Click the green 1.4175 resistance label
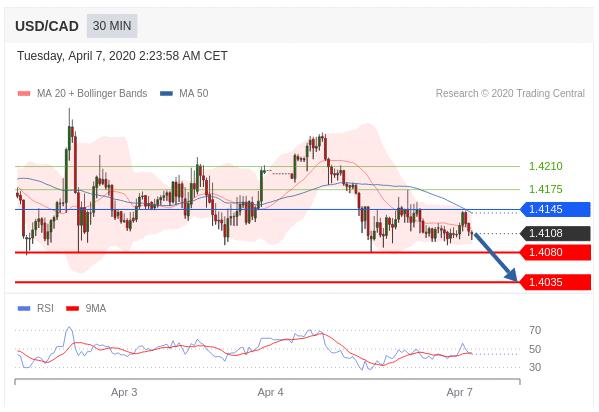Screen dimensions: 599x412 coord(546,189)
